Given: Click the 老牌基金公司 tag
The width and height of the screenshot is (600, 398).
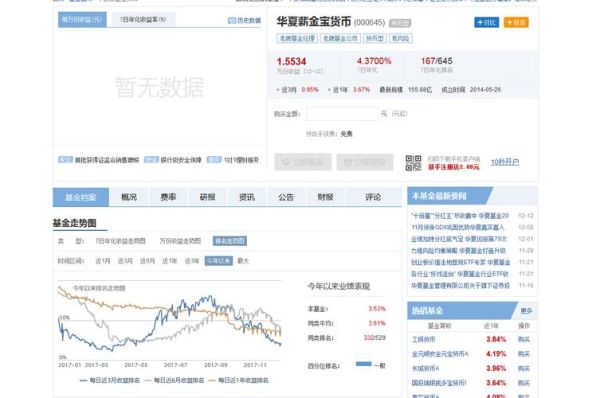Looking at the screenshot, I should [x=340, y=38].
